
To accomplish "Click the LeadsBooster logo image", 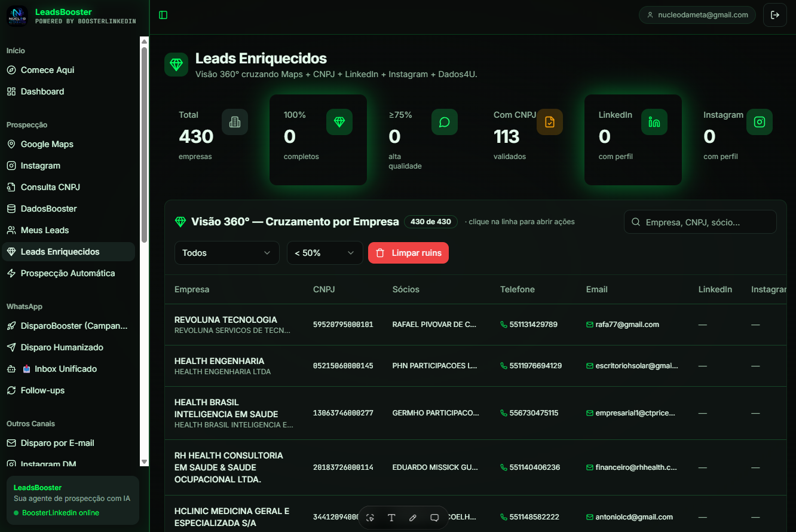I will 17,16.
